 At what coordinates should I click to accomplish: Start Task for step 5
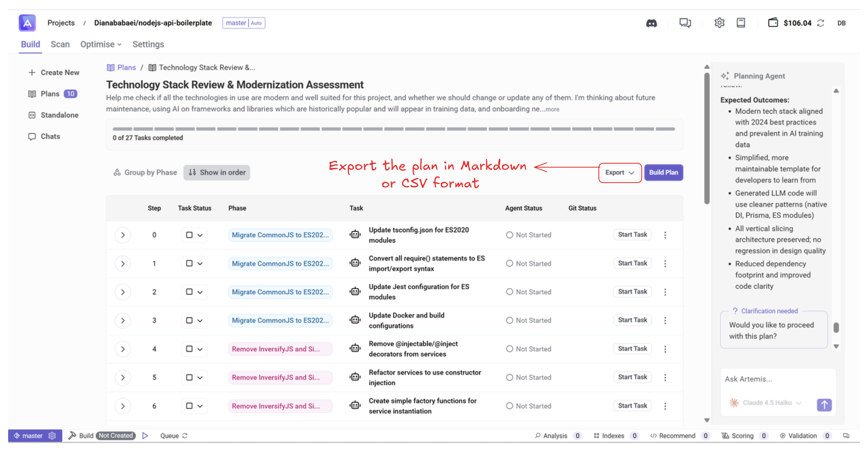click(632, 377)
